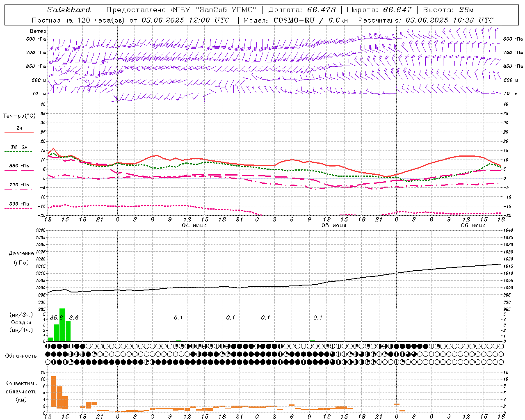This screenshot has height=420, width=525.
Task: Click the '06 июня' date label
Action: click(473, 226)
